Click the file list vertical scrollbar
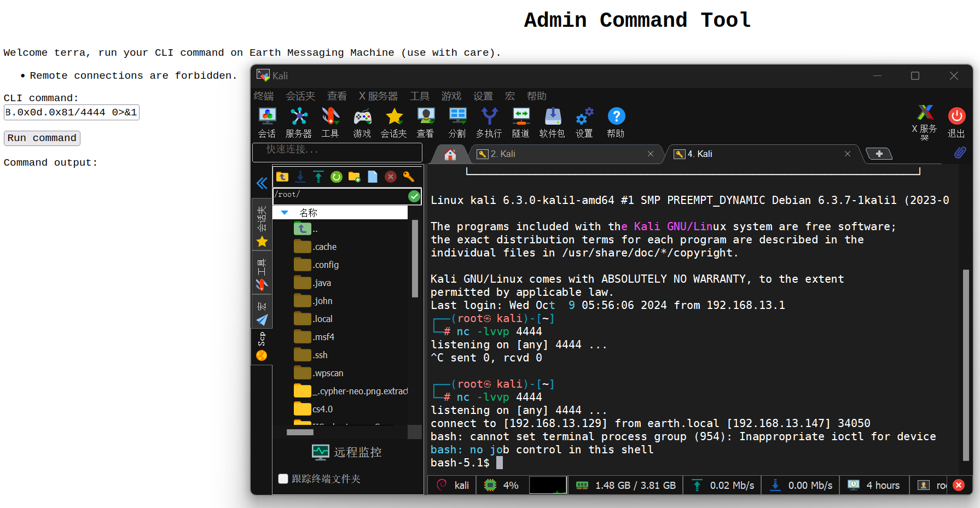Viewport: 980px width, 508px height. pos(415,258)
